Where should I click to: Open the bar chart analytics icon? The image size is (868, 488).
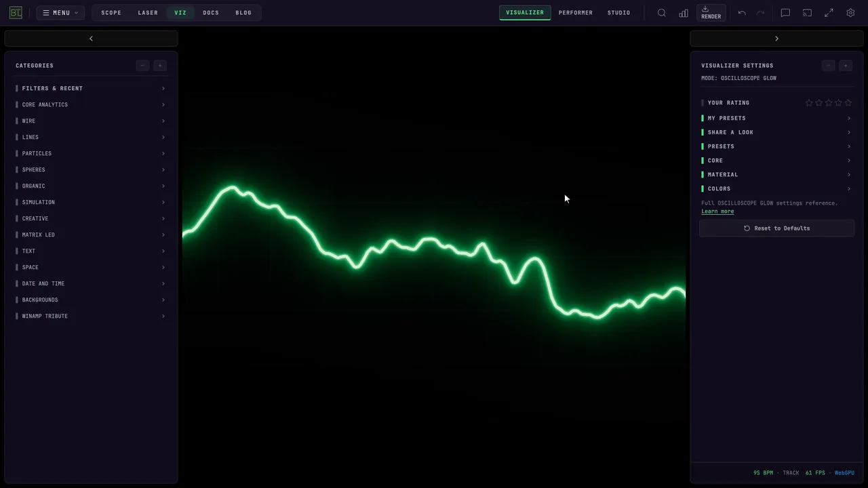(x=684, y=13)
